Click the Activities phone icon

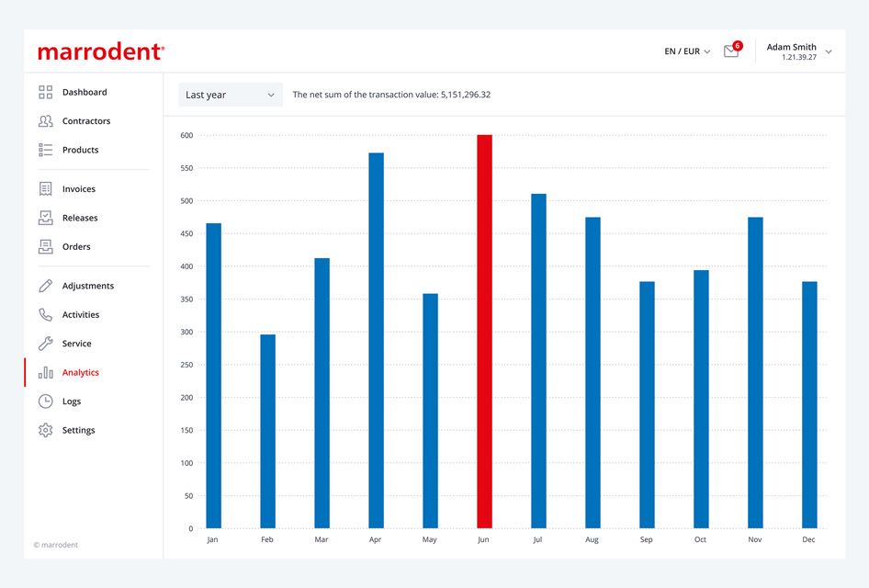(x=45, y=315)
